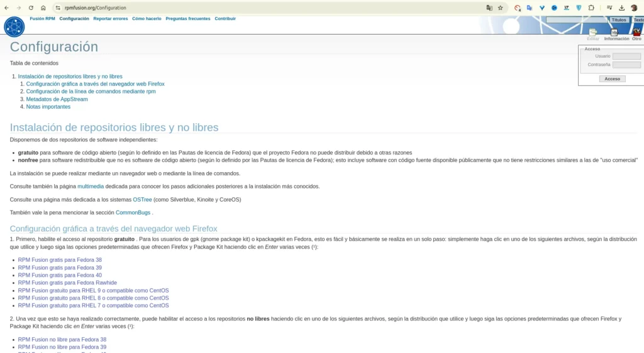The width and height of the screenshot is (644, 353).
Task: Open the Contribuir menu item
Action: pos(225,18)
